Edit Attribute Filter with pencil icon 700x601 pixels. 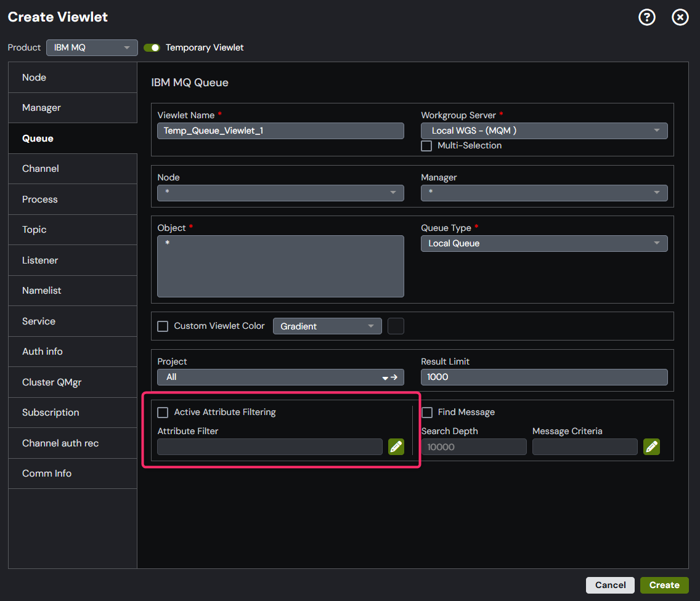[x=396, y=446]
